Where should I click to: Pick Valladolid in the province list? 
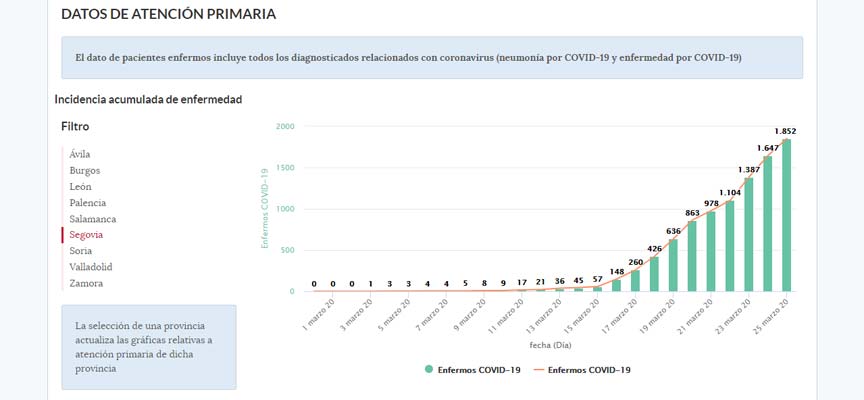(91, 267)
